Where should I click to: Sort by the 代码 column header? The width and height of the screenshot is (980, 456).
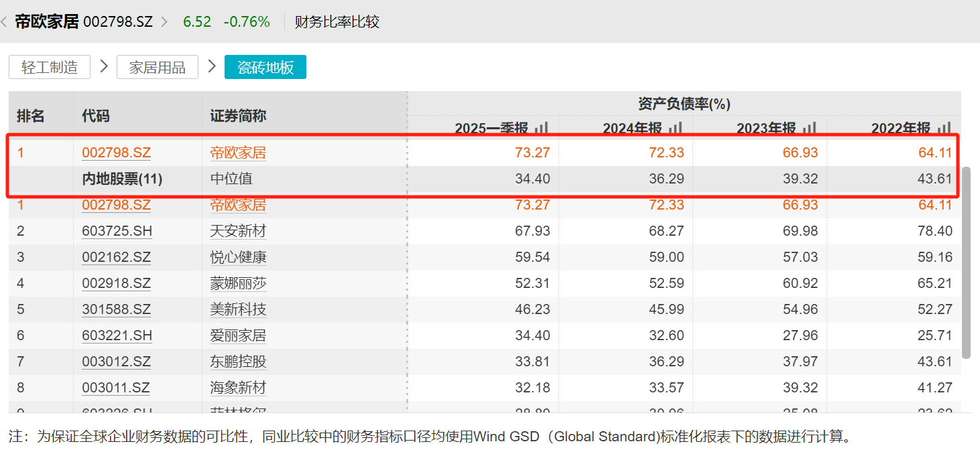pos(95,116)
